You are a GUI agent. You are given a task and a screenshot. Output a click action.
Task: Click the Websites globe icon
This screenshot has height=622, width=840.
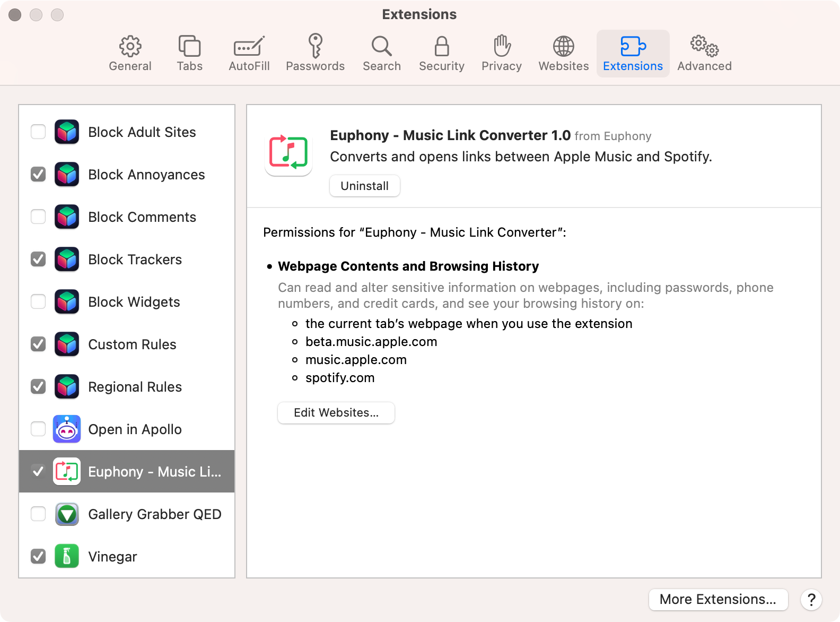pos(563,47)
